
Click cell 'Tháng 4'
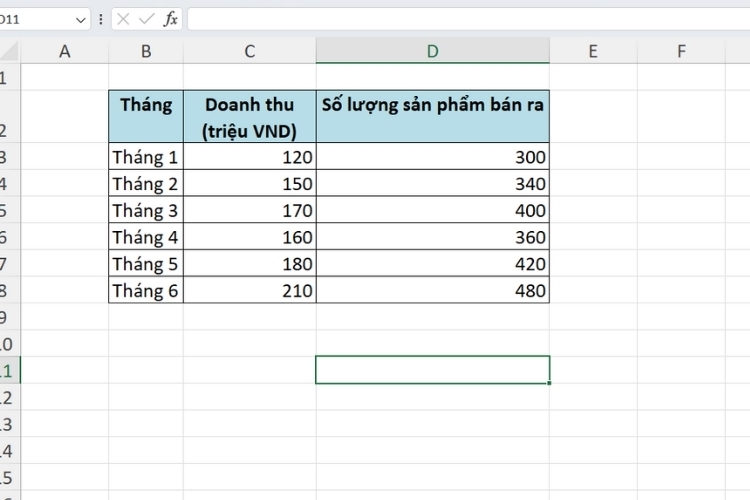[x=146, y=237]
